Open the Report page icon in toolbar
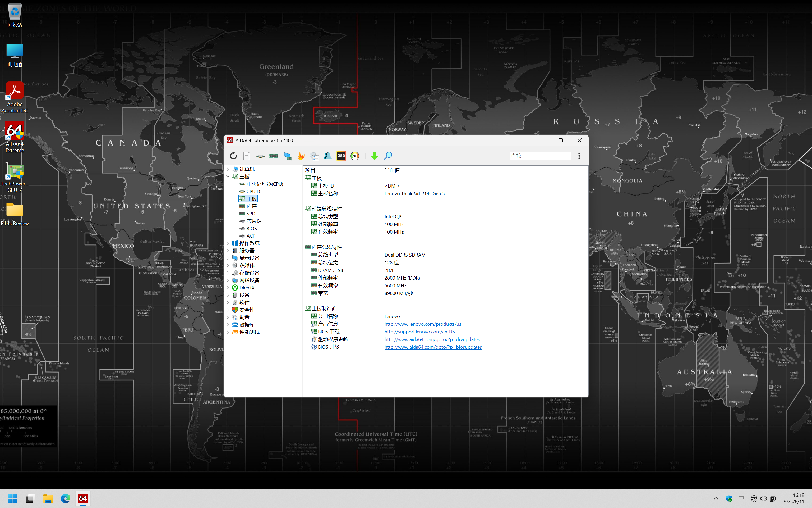Image resolution: width=812 pixels, height=508 pixels. [x=247, y=156]
